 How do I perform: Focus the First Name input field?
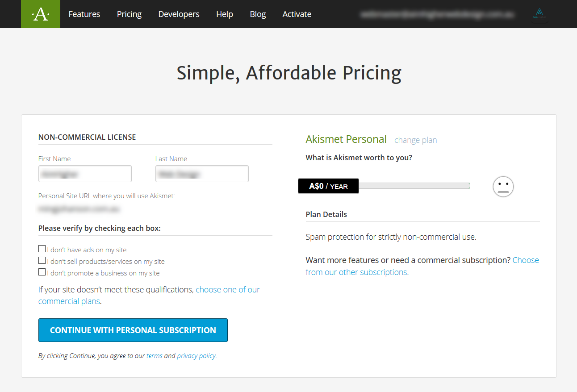(85, 174)
